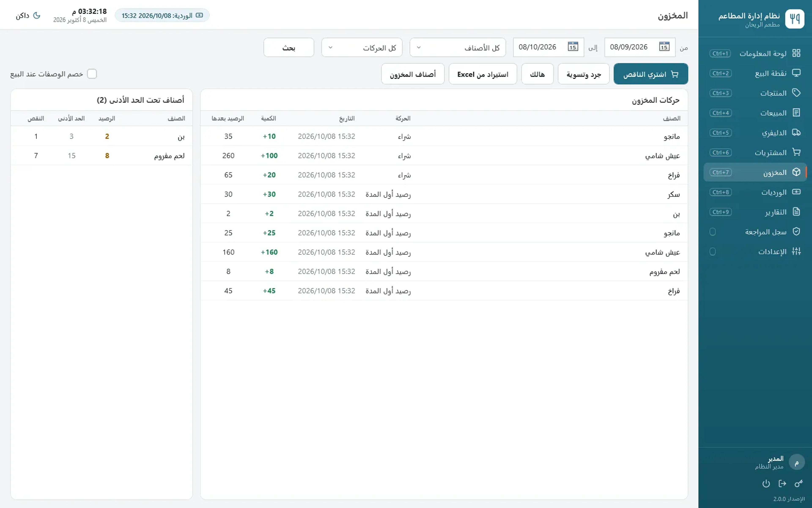Expand the 'كل الأصناف' items dropdown

[458, 47]
